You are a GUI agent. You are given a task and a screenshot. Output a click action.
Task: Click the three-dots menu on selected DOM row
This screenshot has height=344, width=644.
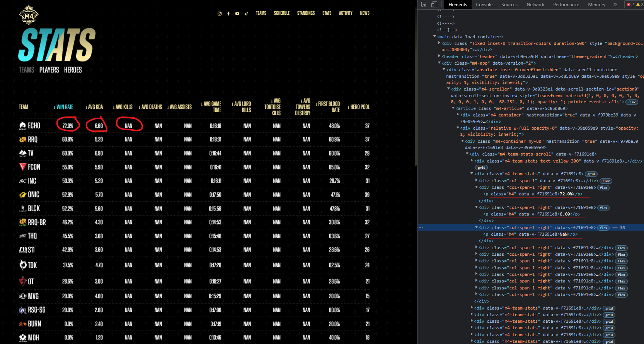point(421,228)
